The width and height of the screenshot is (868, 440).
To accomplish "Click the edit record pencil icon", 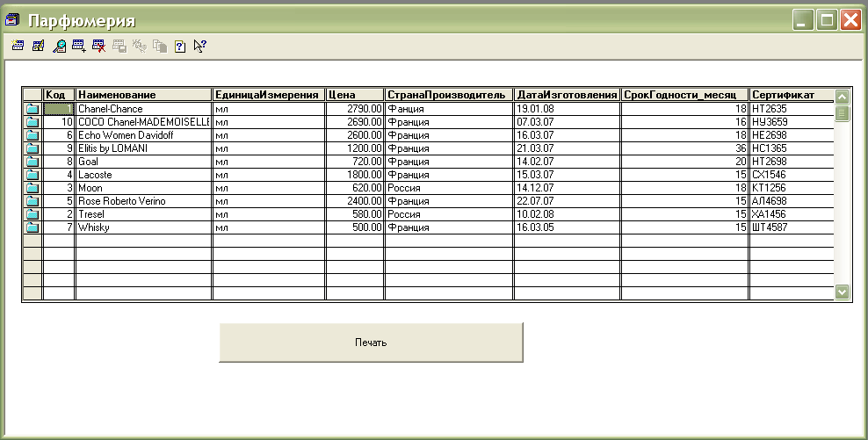I will click(38, 46).
